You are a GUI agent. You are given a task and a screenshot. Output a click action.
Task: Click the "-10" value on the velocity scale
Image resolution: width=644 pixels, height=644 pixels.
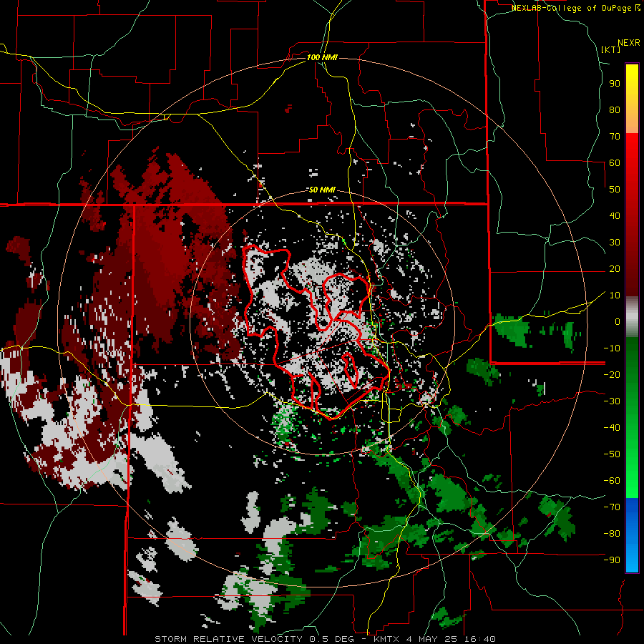point(612,348)
